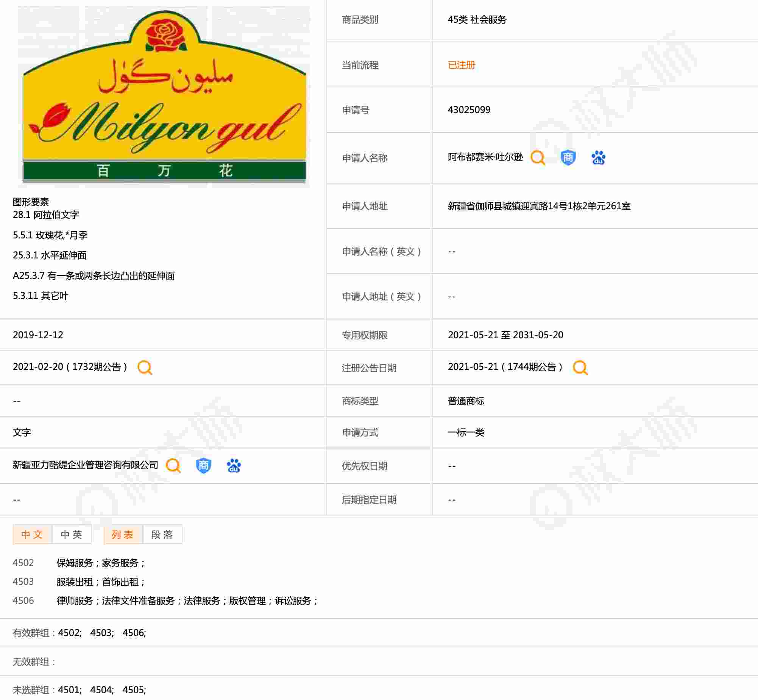Image resolution: width=758 pixels, height=700 pixels.
Task: Click Baidu paw icon beside agency name
Action: [x=234, y=465]
